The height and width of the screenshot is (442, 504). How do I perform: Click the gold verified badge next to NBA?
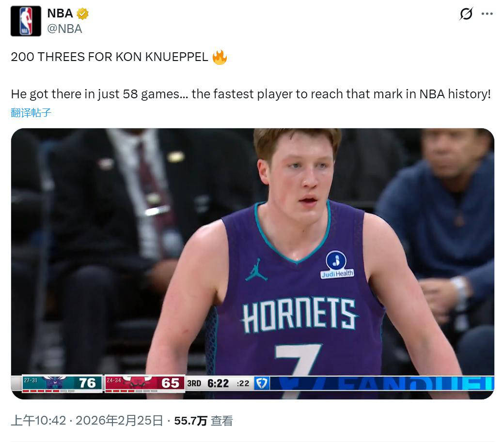pyautogui.click(x=82, y=14)
